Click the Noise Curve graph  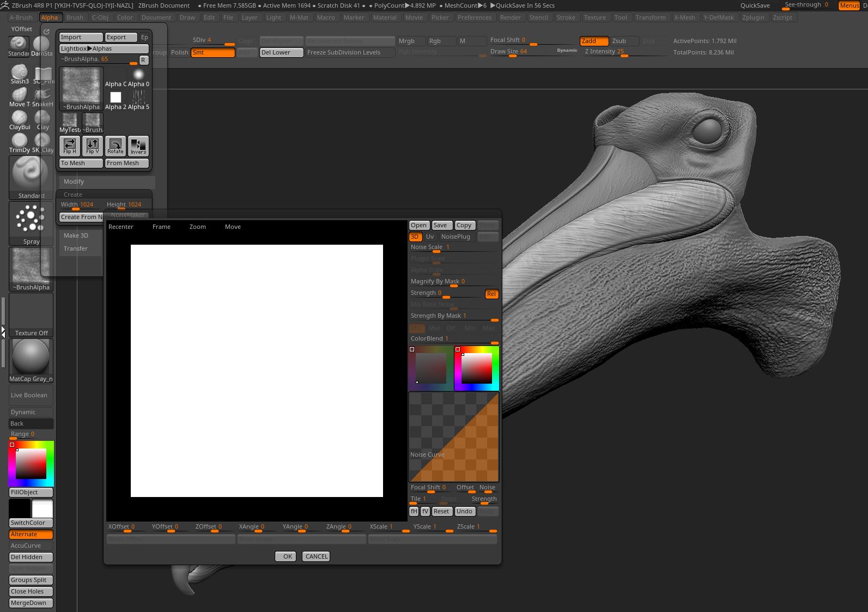pyautogui.click(x=453, y=437)
